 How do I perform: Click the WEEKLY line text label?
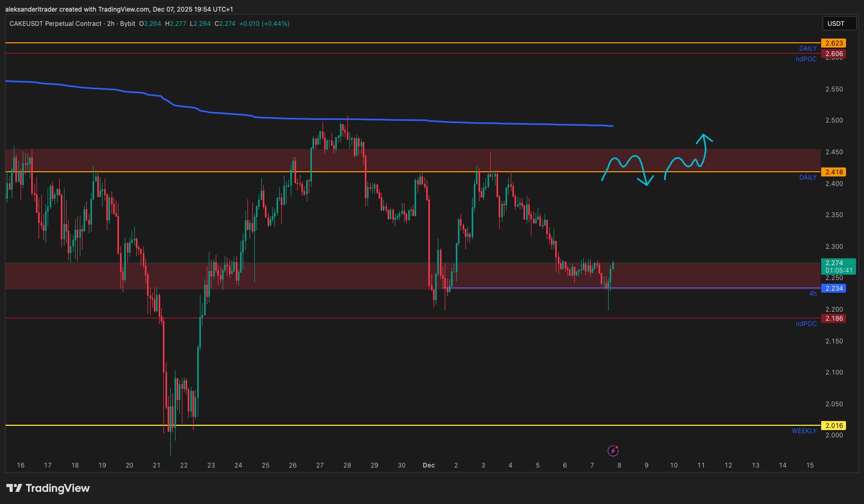coord(804,431)
